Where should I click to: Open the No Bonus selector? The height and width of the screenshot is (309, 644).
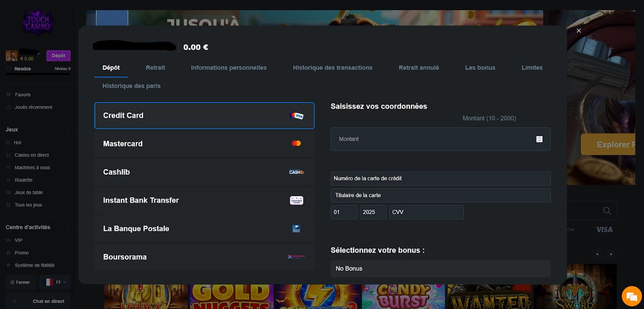441,268
